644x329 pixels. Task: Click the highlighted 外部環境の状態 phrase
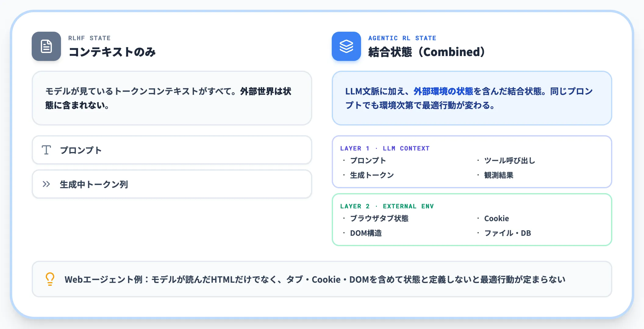click(x=443, y=91)
